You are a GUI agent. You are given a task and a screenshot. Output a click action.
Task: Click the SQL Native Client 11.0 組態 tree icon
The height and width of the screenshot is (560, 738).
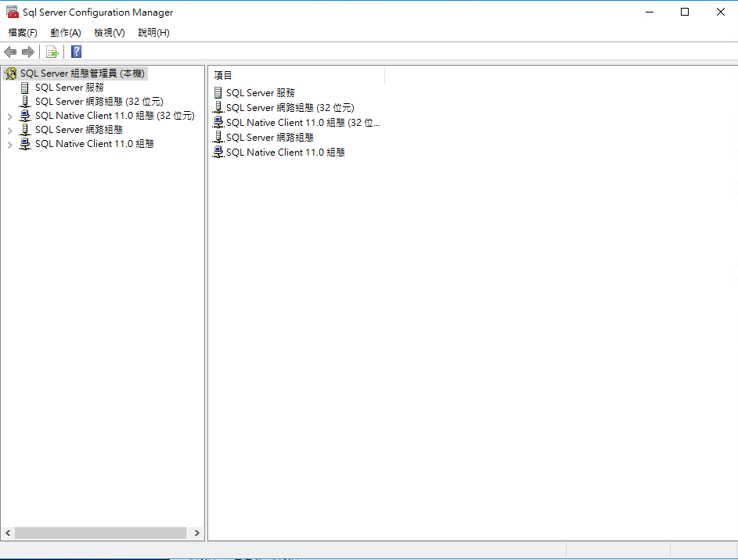click(25, 144)
